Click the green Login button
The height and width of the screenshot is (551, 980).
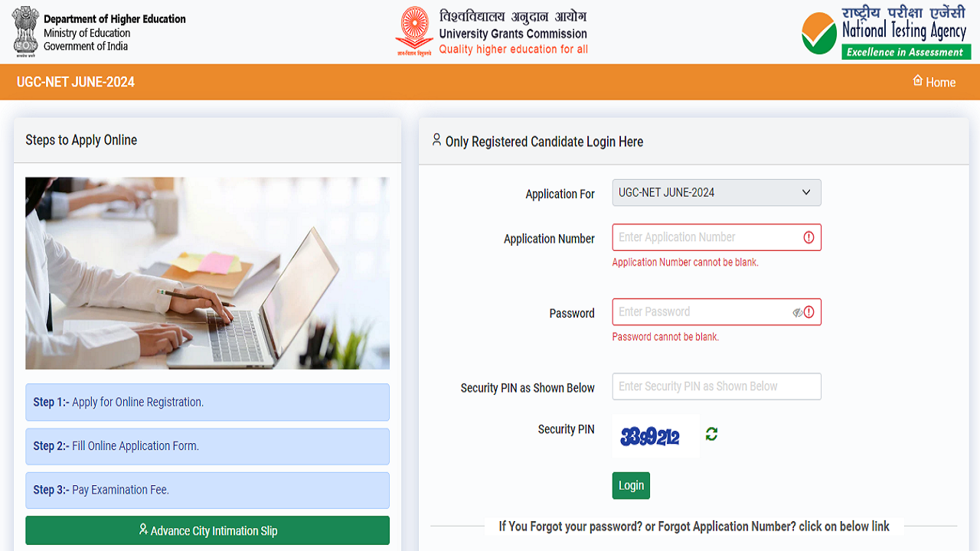click(x=631, y=485)
